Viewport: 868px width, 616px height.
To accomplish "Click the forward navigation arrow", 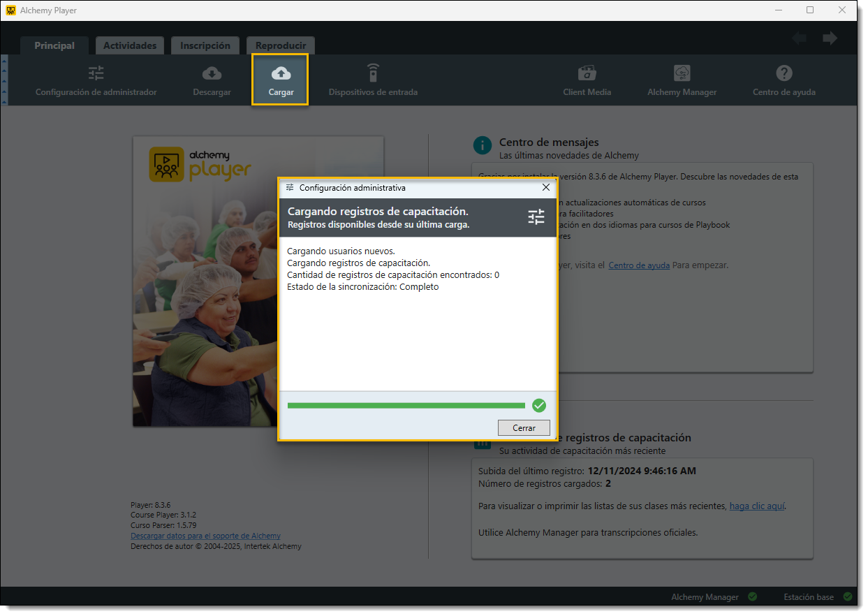I will (830, 38).
